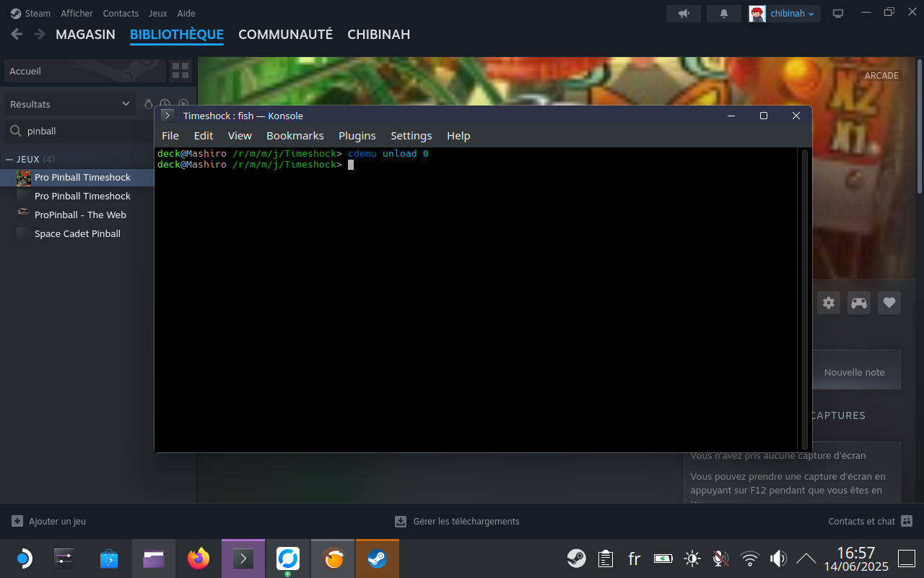The height and width of the screenshot is (578, 924).
Task: Open the KDE application launcher
Action: click(23, 558)
